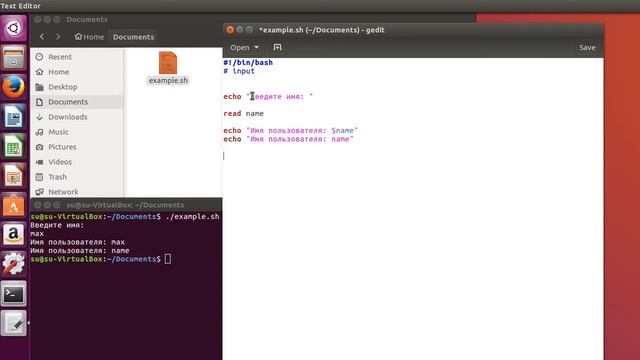Select Documents in the path bar
The width and height of the screenshot is (640, 360).
point(133,37)
